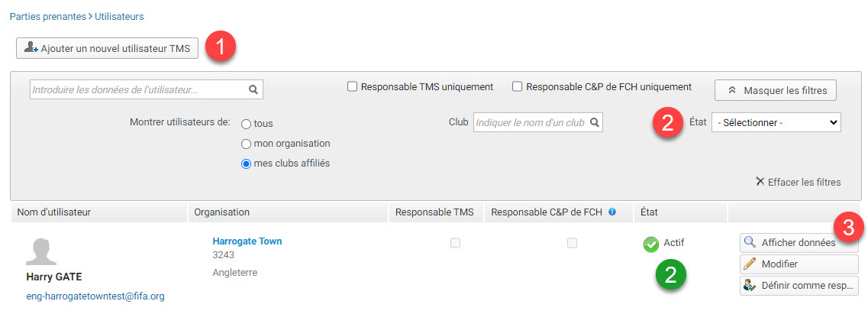Open the Harrogate Town organisation link
The height and width of the screenshot is (314, 868).
pyautogui.click(x=247, y=241)
